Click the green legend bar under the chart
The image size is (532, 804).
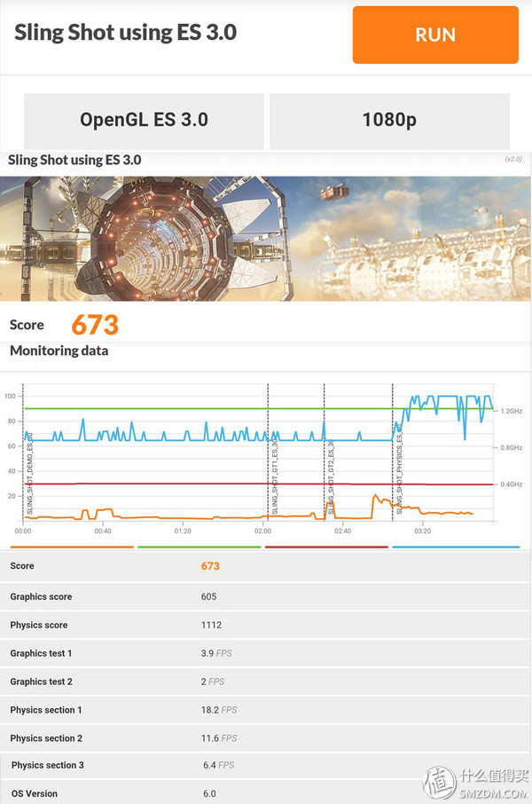[199, 547]
